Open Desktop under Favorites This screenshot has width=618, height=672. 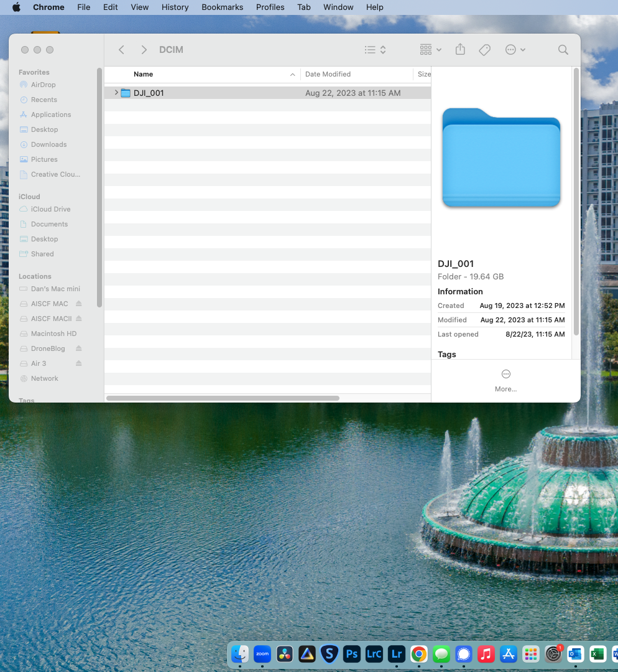coord(44,129)
